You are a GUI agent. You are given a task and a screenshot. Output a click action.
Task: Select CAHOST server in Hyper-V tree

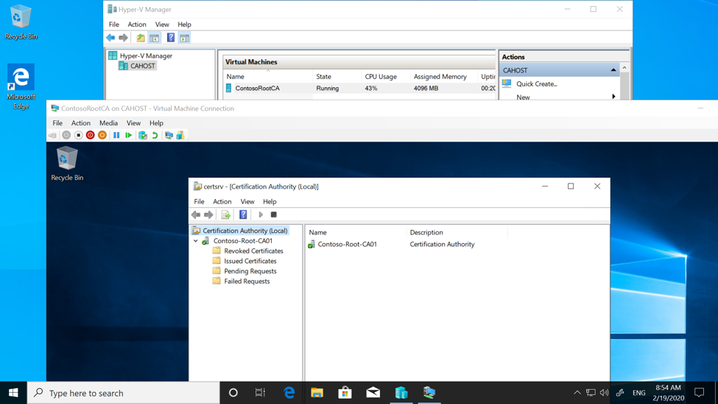click(x=142, y=66)
